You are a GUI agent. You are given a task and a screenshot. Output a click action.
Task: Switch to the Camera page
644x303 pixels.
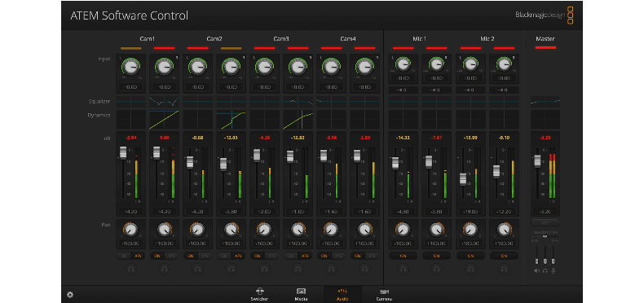click(385, 294)
